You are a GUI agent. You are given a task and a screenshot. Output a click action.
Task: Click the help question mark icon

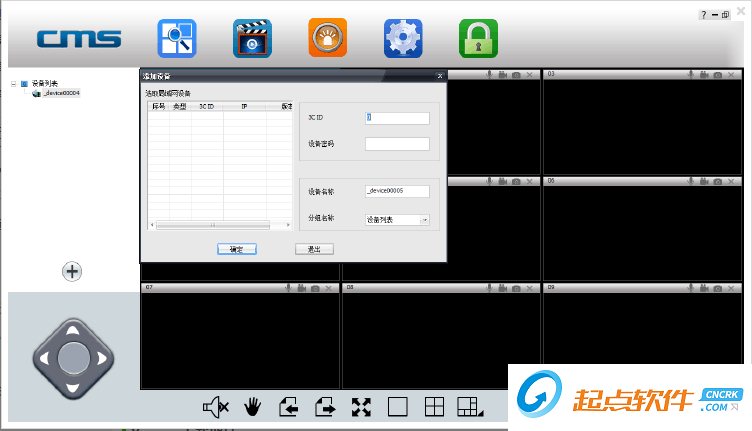pyautogui.click(x=704, y=15)
